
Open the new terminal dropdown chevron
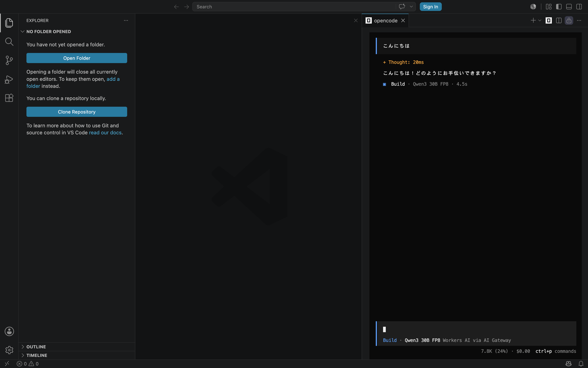coord(540,20)
